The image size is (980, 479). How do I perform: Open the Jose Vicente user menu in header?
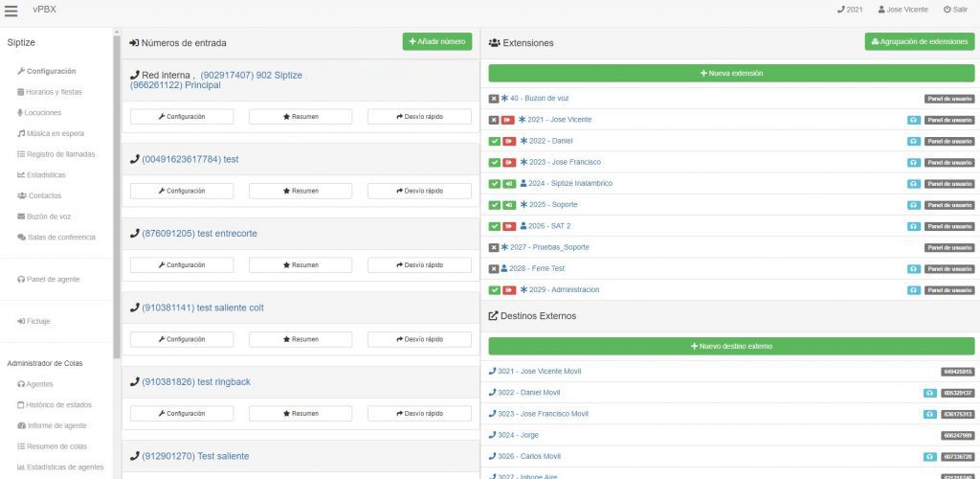(903, 10)
